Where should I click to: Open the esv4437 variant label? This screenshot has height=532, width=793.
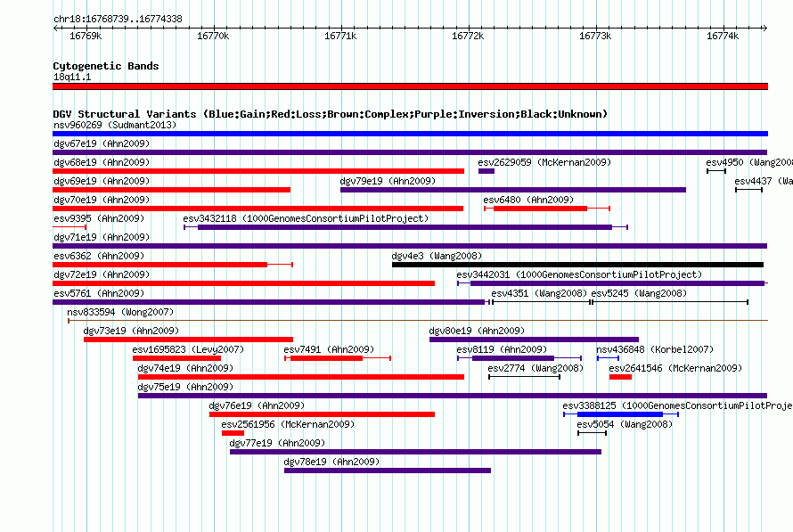point(764,181)
